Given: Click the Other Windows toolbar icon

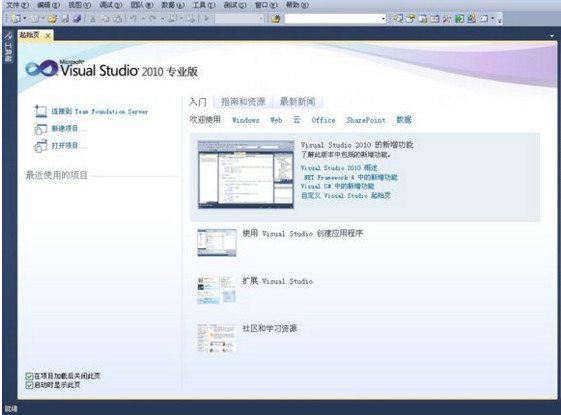Looking at the screenshot, I should click(x=484, y=18).
